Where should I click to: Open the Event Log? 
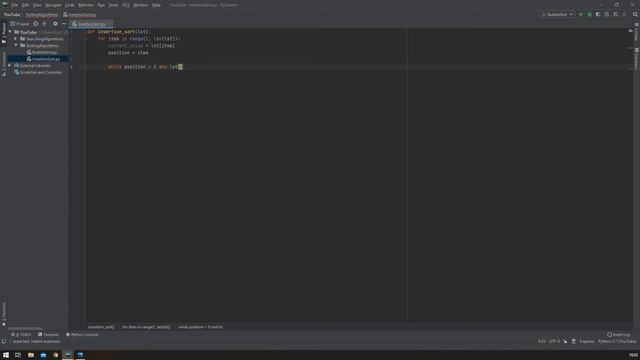618,335
